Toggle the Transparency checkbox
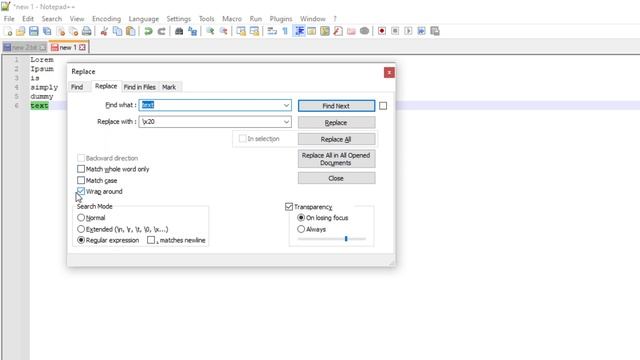640x360 pixels. (x=289, y=207)
